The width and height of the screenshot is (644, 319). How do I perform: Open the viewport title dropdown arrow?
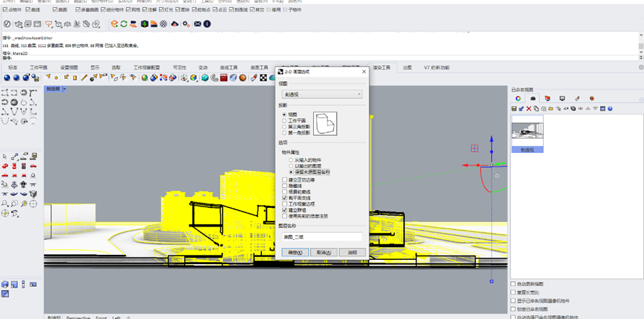tap(65, 89)
